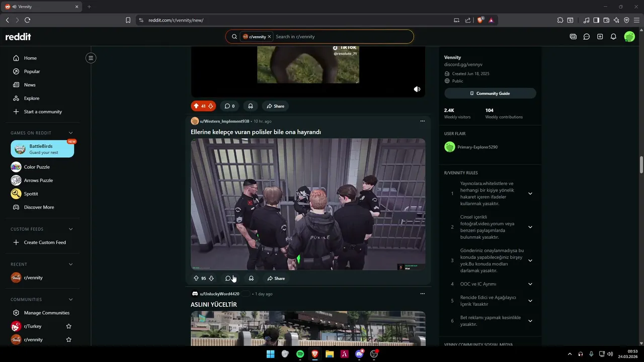This screenshot has width=644, height=362.
Task: Unmute the video with speaker icon
Action: coord(417,89)
